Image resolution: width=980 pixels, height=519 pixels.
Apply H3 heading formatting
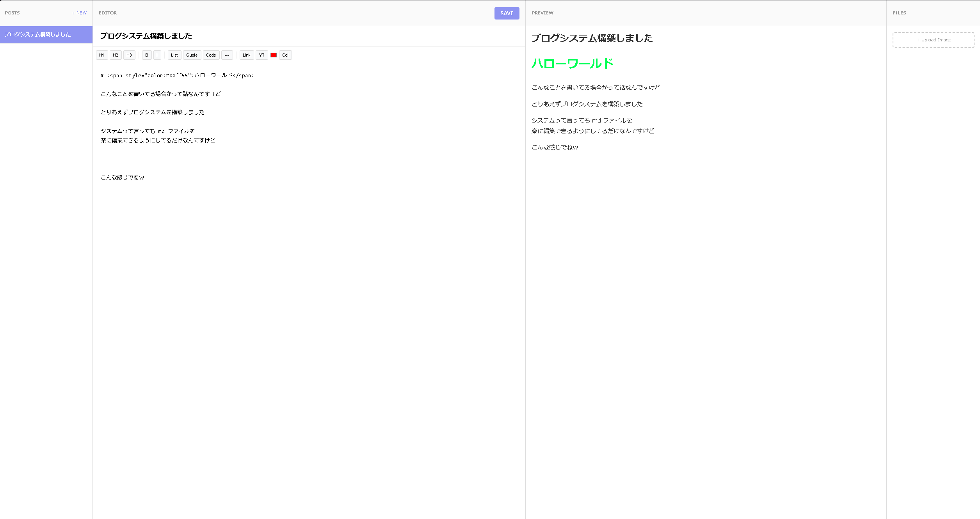pyautogui.click(x=129, y=55)
